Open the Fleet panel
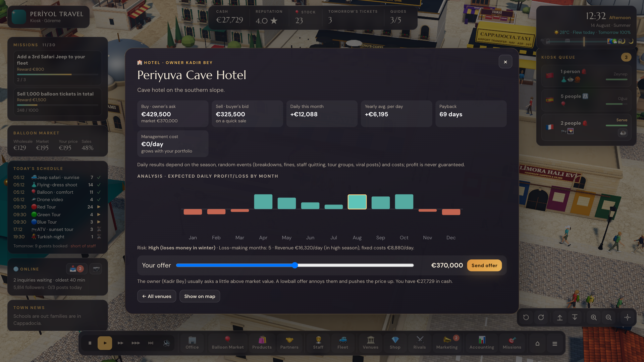The image size is (644, 362). tap(343, 343)
